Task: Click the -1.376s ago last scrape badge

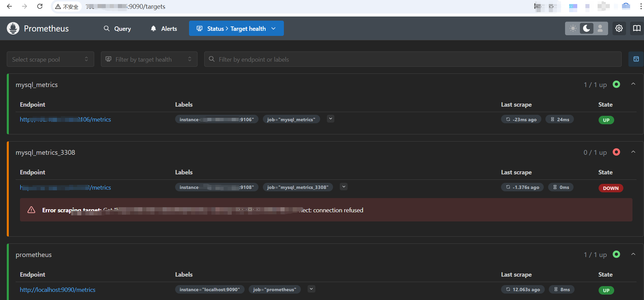Action: (x=522, y=187)
